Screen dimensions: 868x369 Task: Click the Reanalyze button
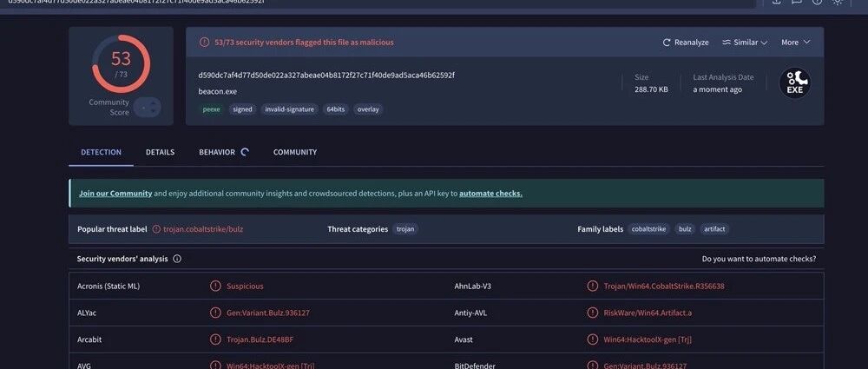tap(686, 42)
